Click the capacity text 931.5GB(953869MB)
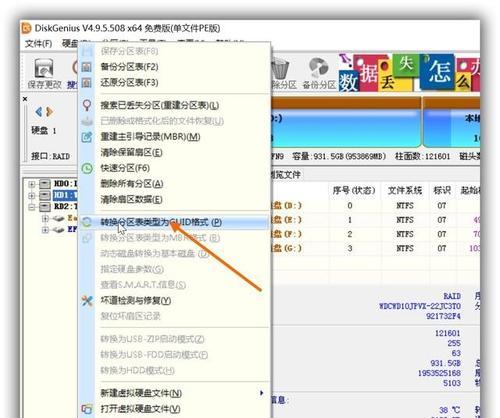The height and width of the screenshot is (418, 500). [339, 156]
